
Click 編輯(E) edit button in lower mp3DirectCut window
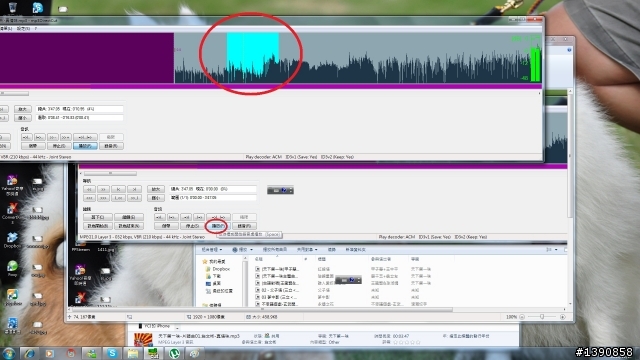pyautogui.click(x=129, y=217)
